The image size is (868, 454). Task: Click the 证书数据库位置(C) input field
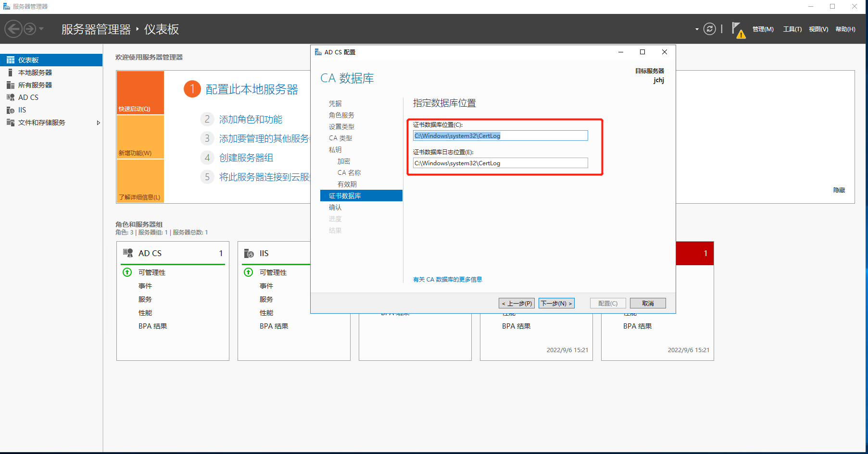500,136
